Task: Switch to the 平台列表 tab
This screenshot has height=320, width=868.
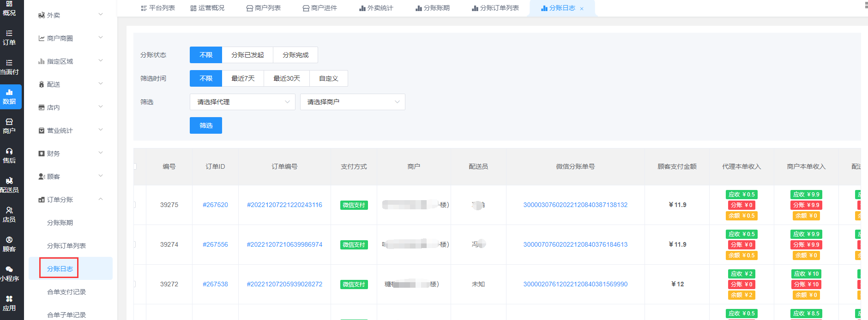Action: click(158, 8)
